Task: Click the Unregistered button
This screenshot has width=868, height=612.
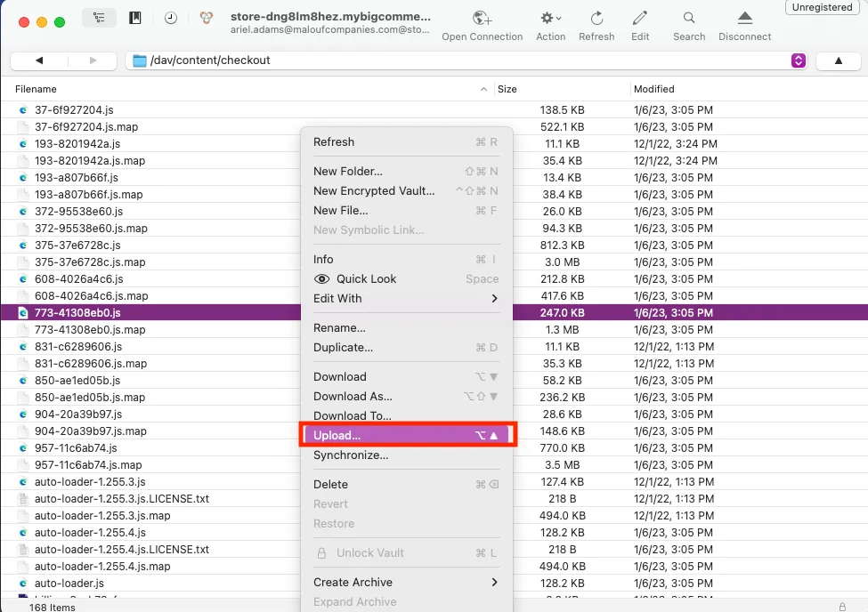Action: [821, 7]
